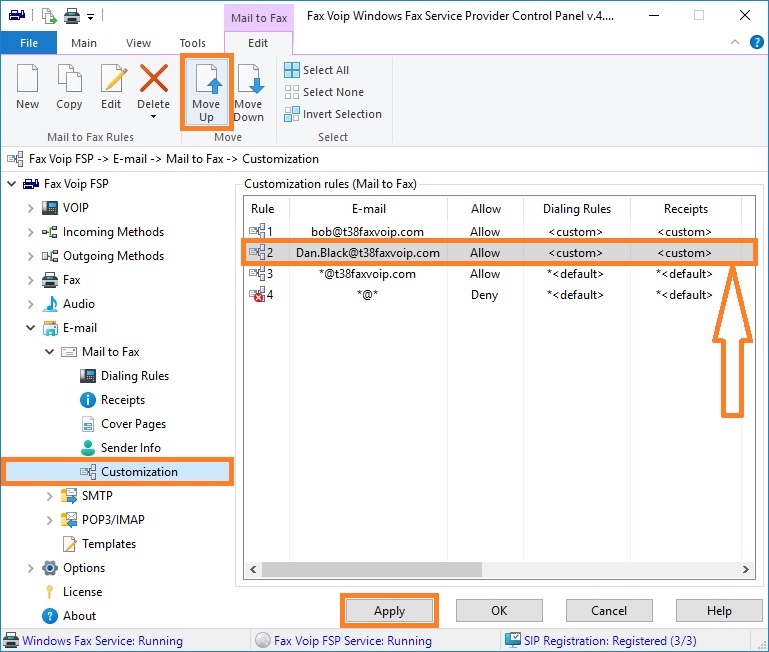769x652 pixels.
Task: Switch to the Tools ribbon tab
Action: [193, 43]
